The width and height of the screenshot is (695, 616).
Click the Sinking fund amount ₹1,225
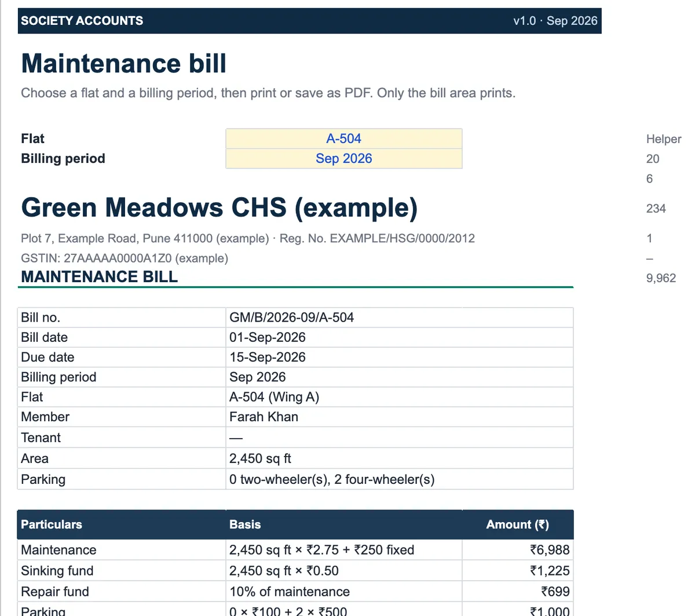coord(550,571)
